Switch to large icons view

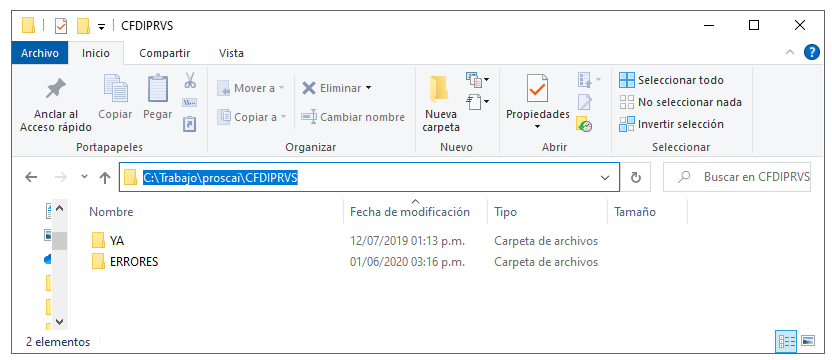point(808,341)
